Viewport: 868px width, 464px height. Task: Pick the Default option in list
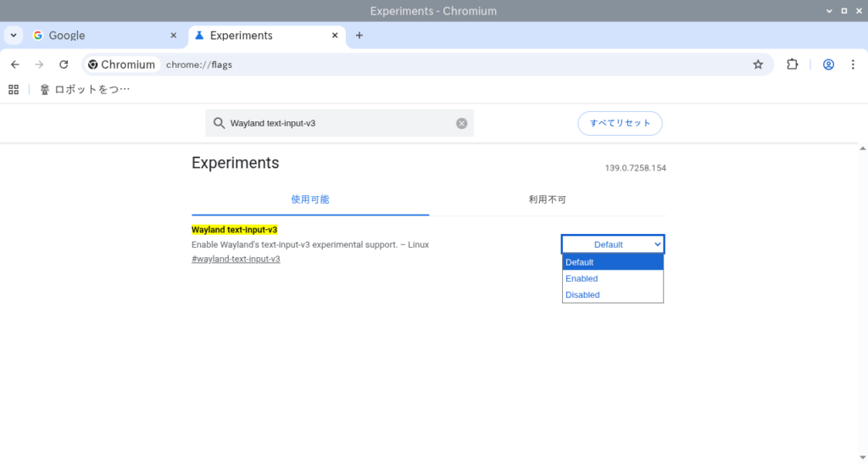coord(580,262)
